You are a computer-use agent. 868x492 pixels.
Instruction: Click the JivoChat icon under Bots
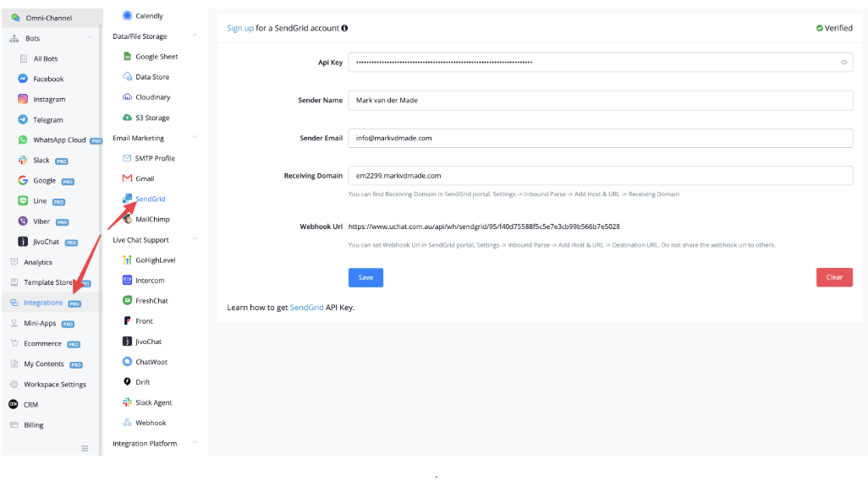point(23,242)
